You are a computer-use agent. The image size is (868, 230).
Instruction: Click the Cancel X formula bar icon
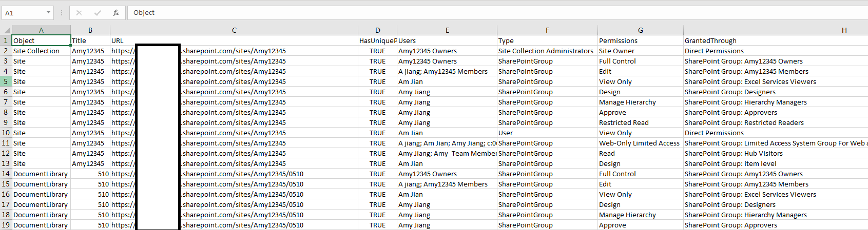[x=79, y=13]
